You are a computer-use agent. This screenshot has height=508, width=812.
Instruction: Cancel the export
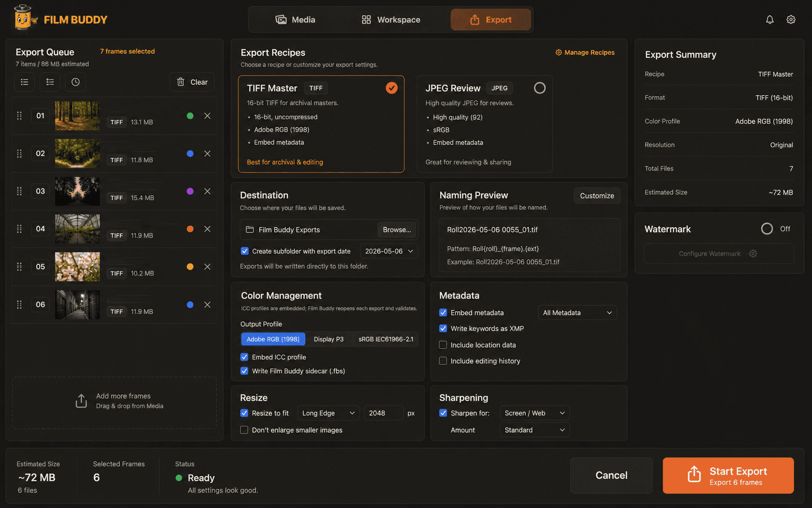click(611, 475)
